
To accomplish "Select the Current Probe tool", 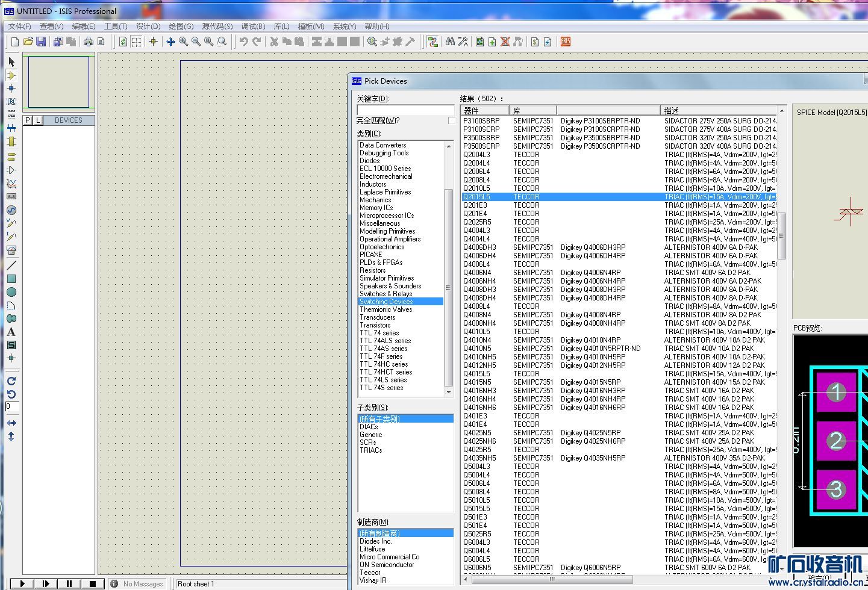I will (11, 236).
